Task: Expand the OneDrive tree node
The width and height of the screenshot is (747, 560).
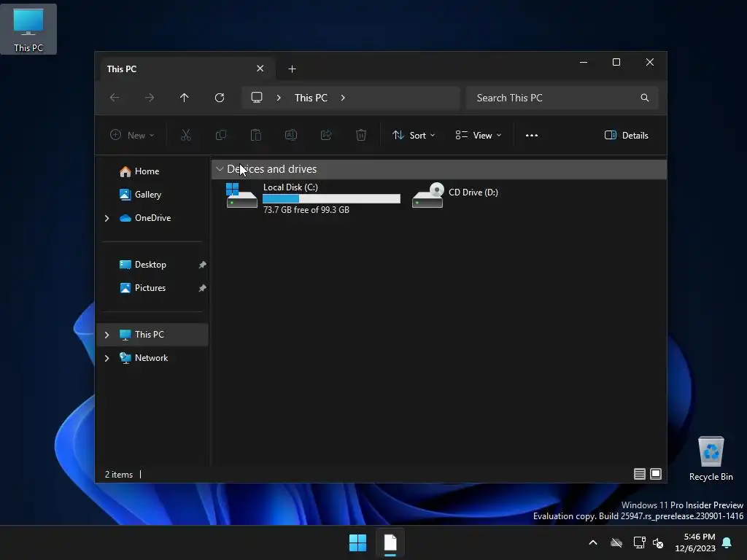Action: [x=107, y=218]
